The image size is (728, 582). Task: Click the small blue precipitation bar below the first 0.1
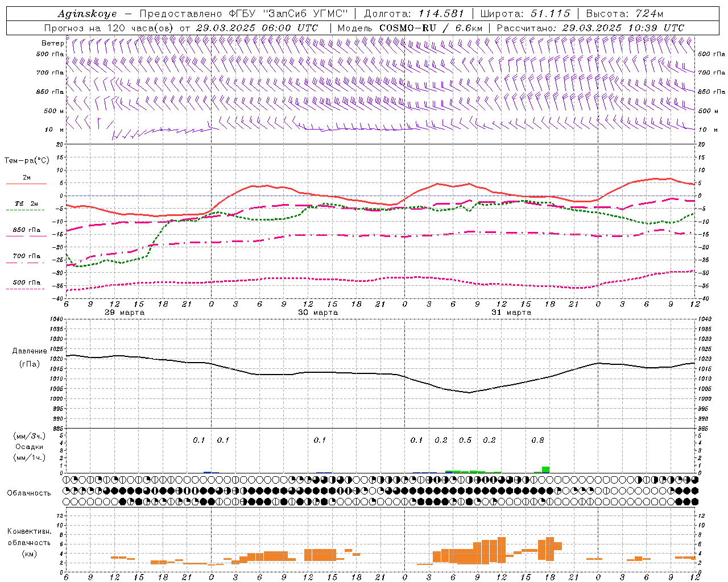click(208, 472)
